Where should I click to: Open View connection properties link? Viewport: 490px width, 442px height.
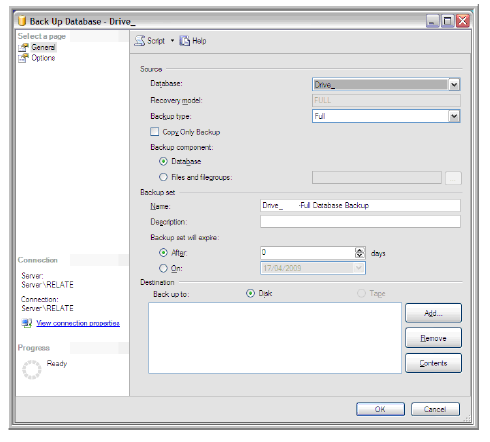(78, 323)
